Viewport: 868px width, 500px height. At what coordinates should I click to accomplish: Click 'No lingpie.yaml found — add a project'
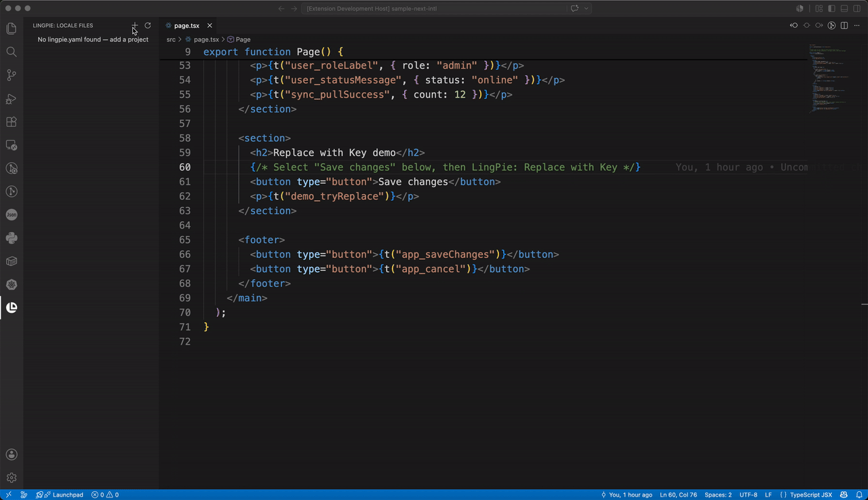tap(93, 39)
